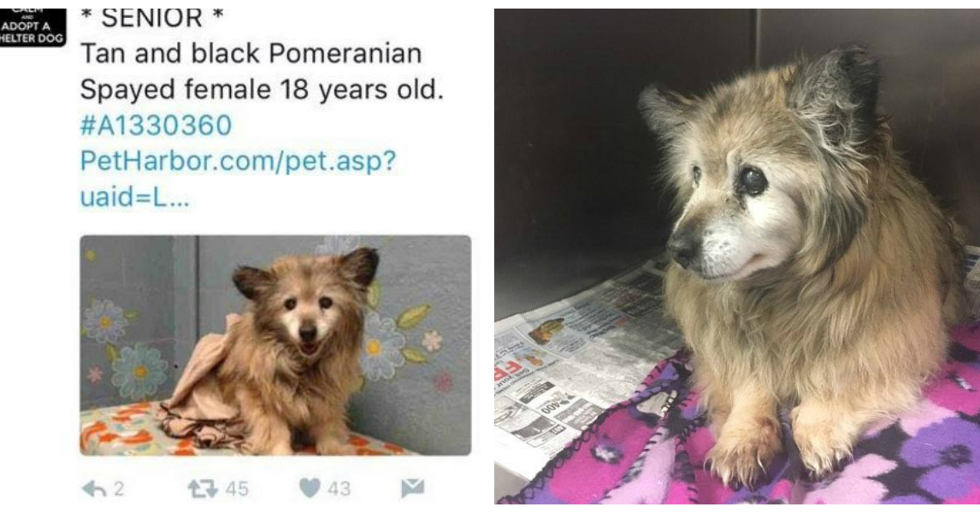This screenshot has width=980, height=513.
Task: Like the tweet with the heart icon
Action: point(310,488)
